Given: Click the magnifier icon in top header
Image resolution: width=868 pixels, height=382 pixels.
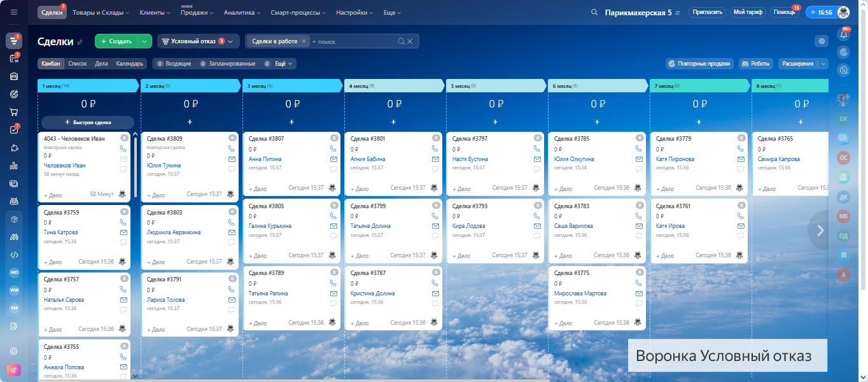Looking at the screenshot, I should pos(594,12).
